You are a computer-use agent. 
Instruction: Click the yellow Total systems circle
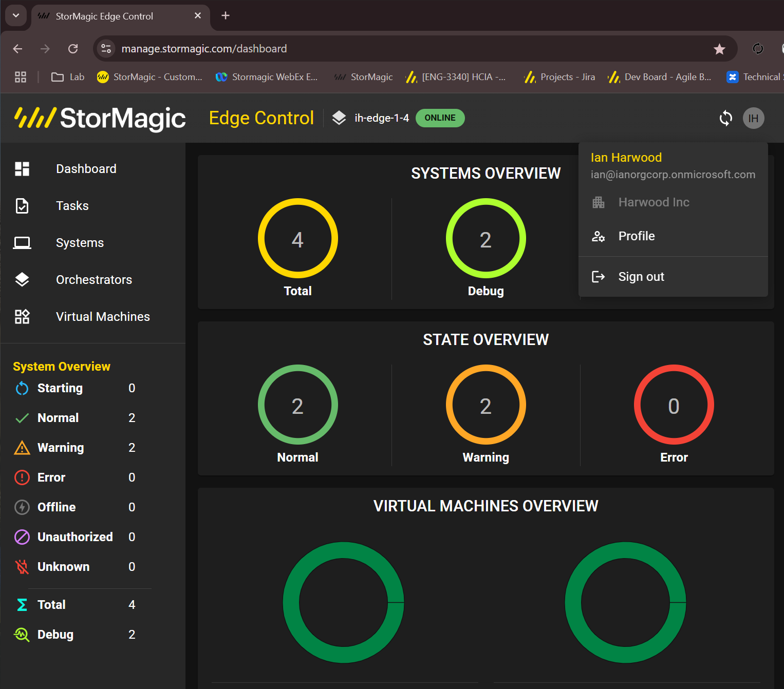(x=298, y=239)
